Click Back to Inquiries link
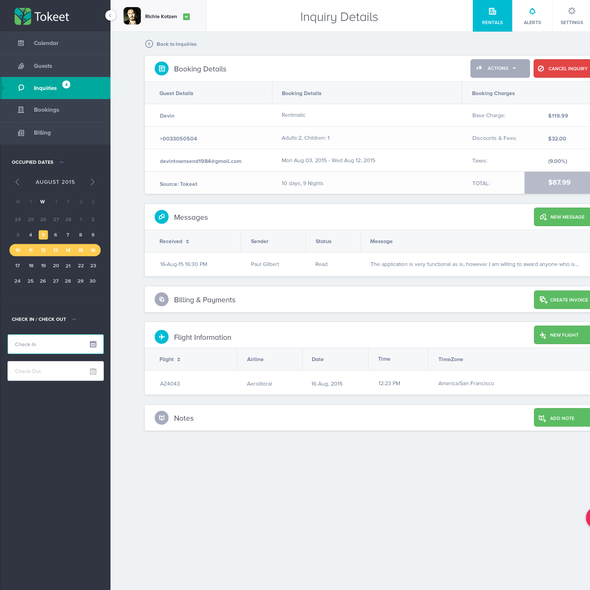The image size is (590, 590). pyautogui.click(x=176, y=44)
